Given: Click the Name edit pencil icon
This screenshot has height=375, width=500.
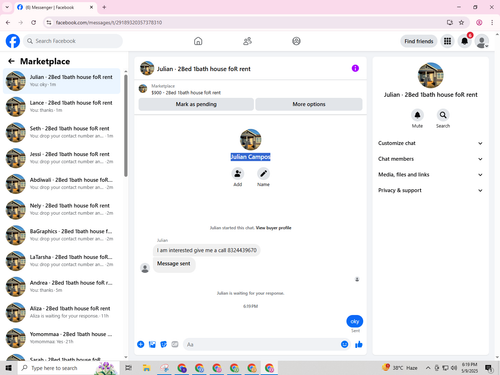Looking at the screenshot, I should (x=263, y=174).
